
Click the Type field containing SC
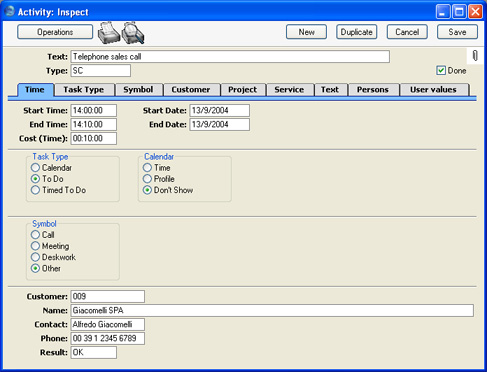(101, 71)
